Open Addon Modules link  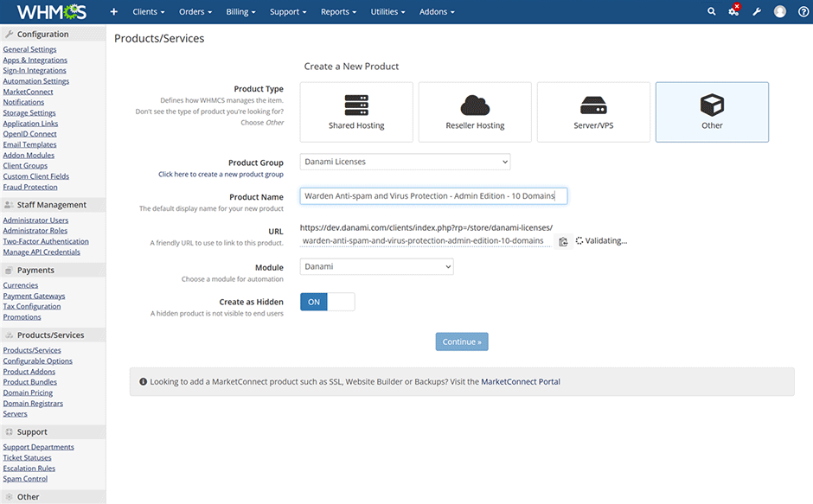29,155
